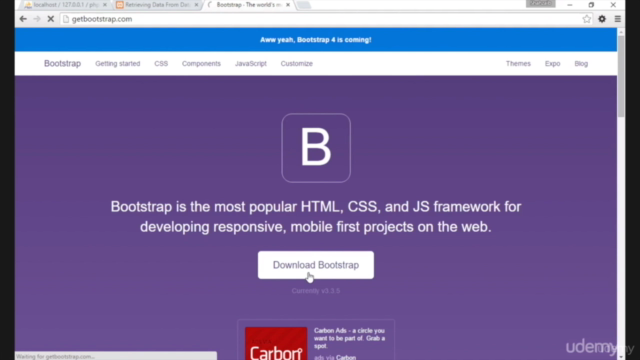The width and height of the screenshot is (640, 360).
Task: Click the page icon beside the URL
Action: point(66,19)
